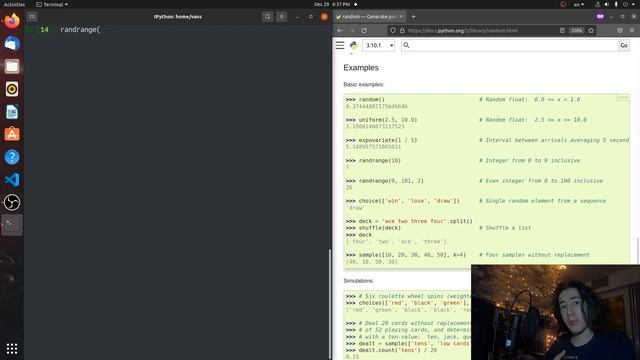The height and width of the screenshot is (360, 640).
Task: Open the Pocket icon in the Firefox toolbar
Action: pyautogui.click(x=620, y=30)
